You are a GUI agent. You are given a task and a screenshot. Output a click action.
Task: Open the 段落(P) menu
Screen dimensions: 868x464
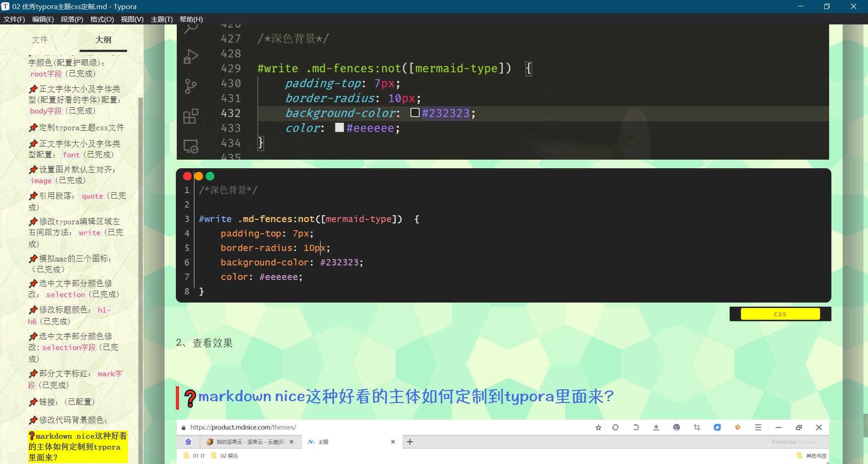click(x=72, y=19)
